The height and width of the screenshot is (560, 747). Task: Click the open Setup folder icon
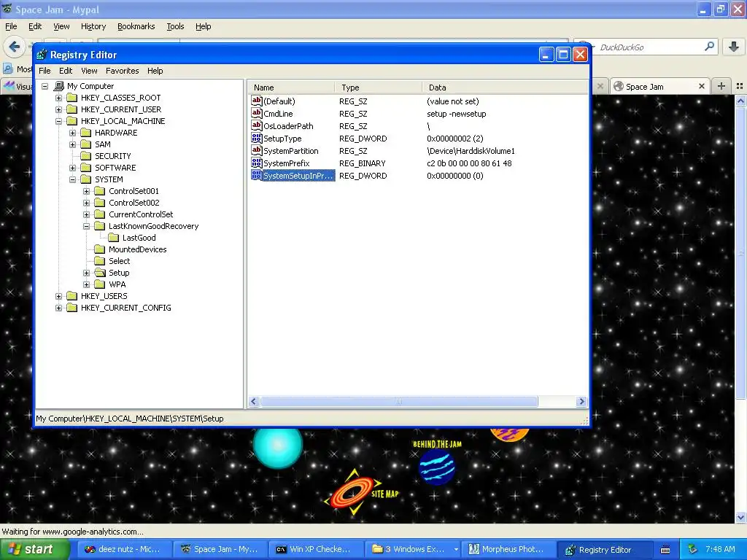[x=99, y=273]
